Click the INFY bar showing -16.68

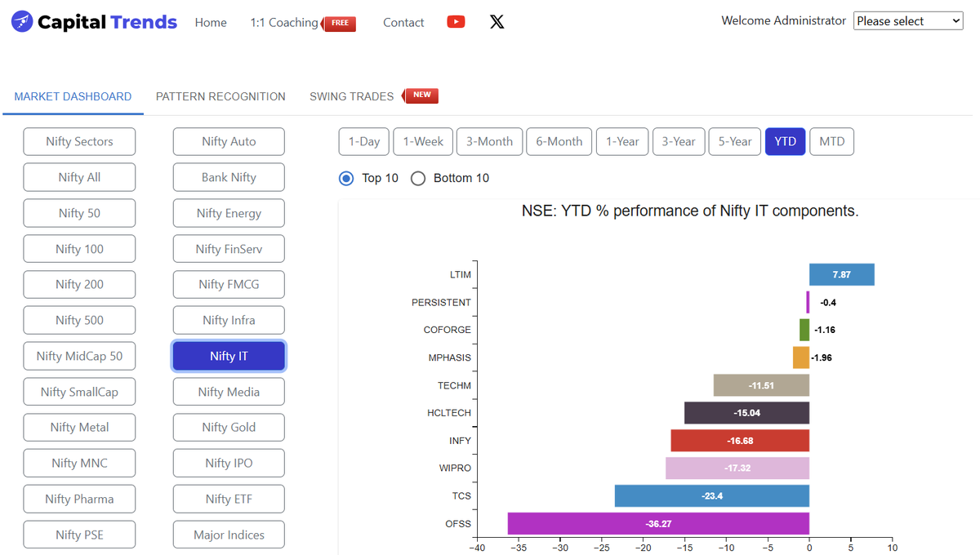740,440
